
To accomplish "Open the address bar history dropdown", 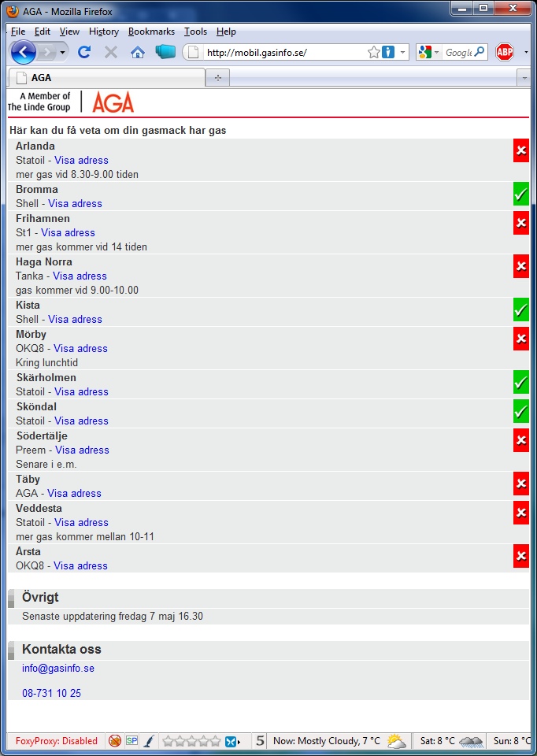I will (402, 52).
